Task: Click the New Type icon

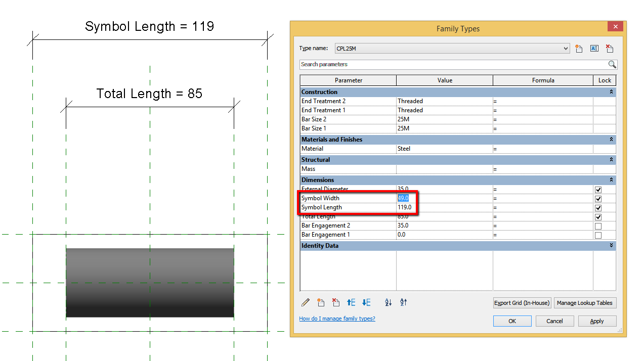Action: click(579, 49)
